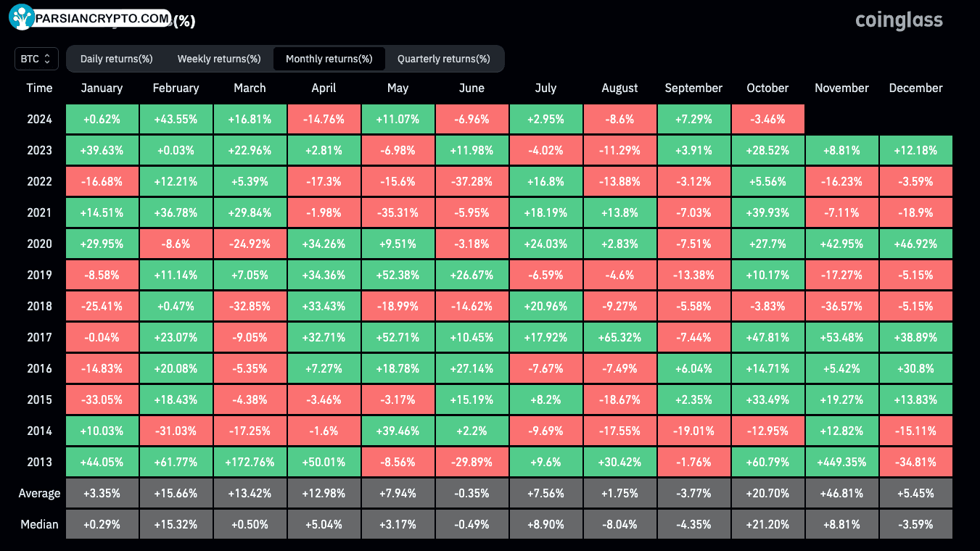Viewport: 980px width, 551px height.
Task: Click the 2021 May -35.31% cell
Action: [398, 212]
